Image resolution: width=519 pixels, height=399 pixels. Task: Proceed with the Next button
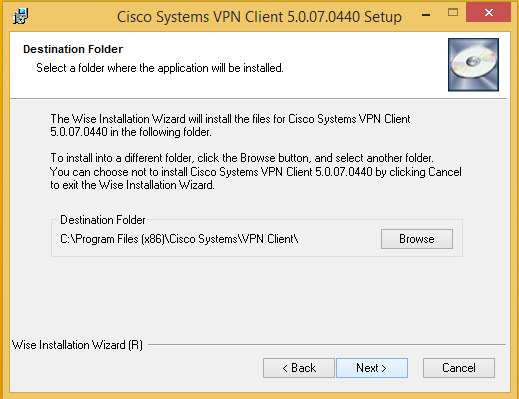(x=372, y=368)
